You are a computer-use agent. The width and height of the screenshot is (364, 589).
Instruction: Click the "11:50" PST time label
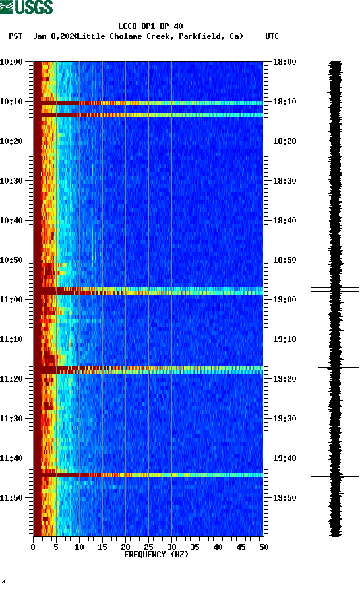[x=11, y=498]
